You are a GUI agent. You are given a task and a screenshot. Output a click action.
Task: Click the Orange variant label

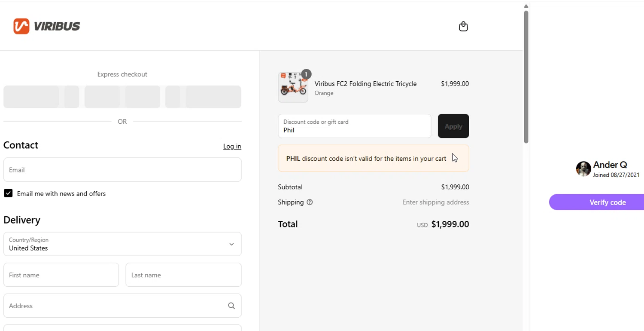point(324,93)
